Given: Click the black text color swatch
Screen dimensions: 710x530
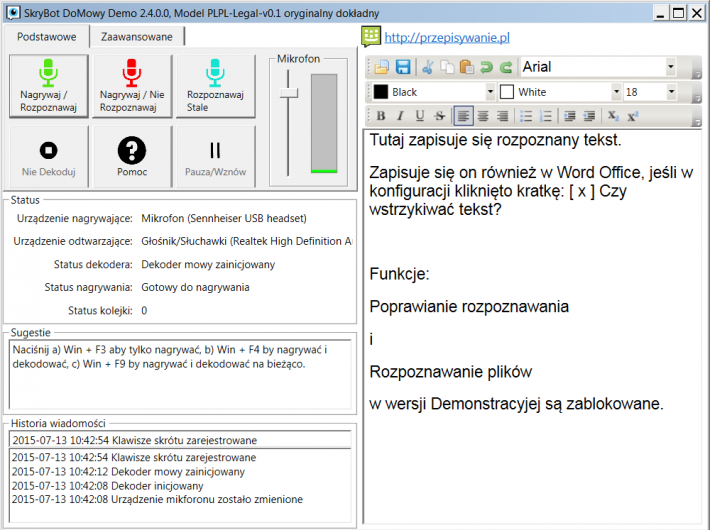Looking at the screenshot, I should [380, 92].
